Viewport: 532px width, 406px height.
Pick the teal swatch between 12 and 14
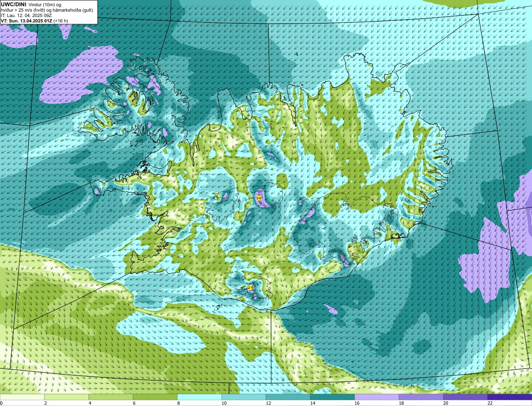288,397
